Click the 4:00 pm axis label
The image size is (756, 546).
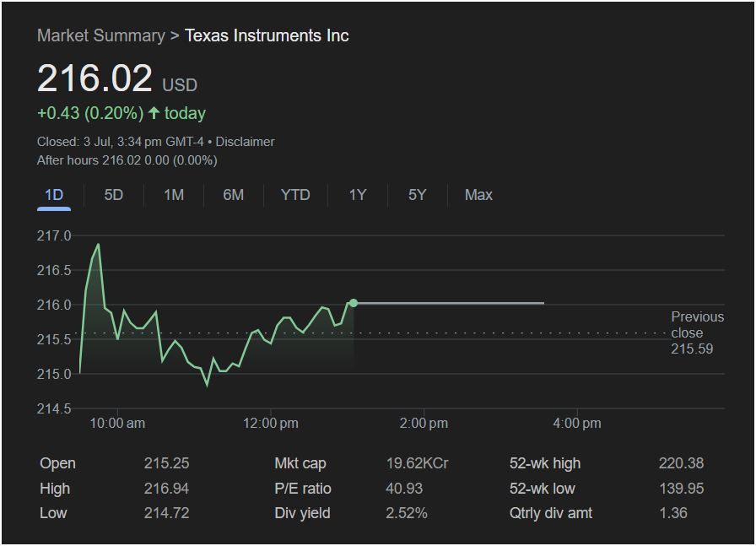(x=577, y=424)
